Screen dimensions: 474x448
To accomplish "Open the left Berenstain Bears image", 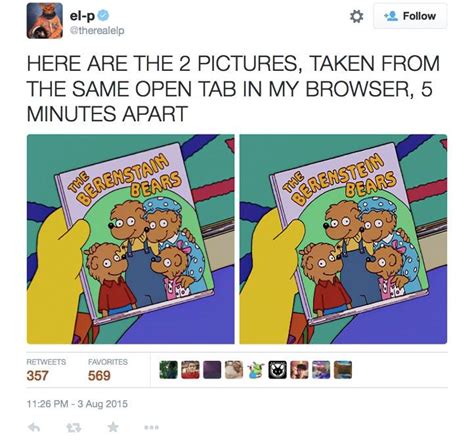I will [130, 239].
